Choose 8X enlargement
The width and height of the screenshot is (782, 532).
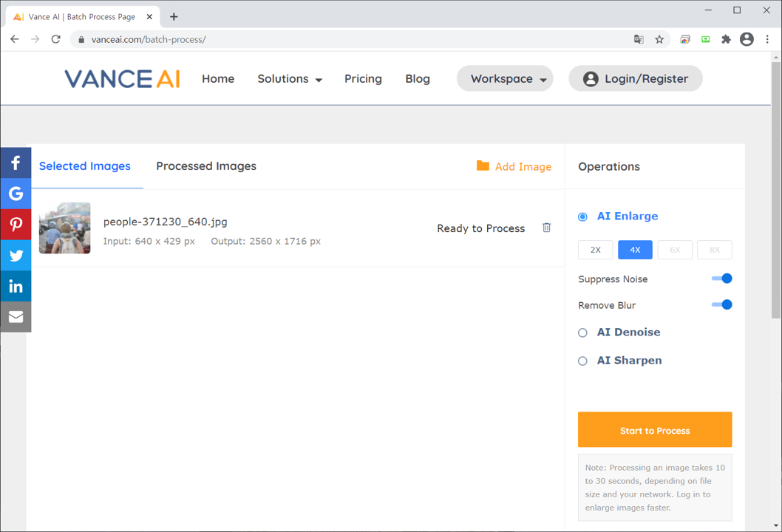[715, 250]
